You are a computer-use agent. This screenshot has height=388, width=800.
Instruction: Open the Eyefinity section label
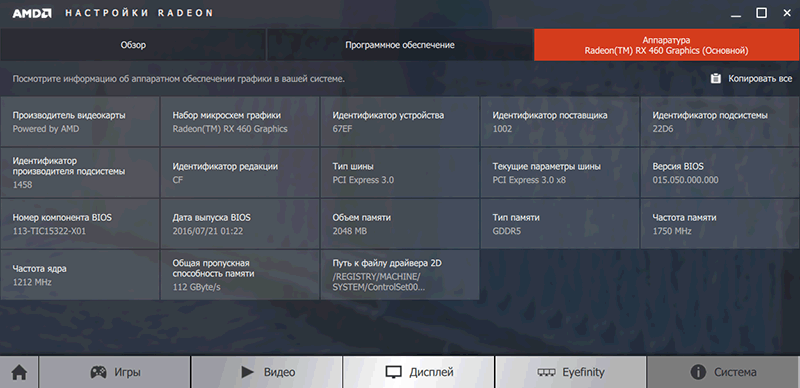click(583, 372)
